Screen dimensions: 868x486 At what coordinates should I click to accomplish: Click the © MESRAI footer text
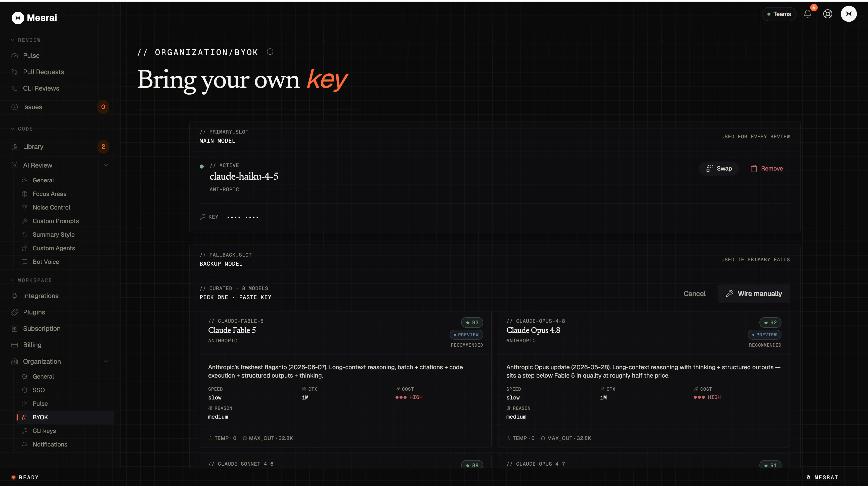(x=822, y=477)
